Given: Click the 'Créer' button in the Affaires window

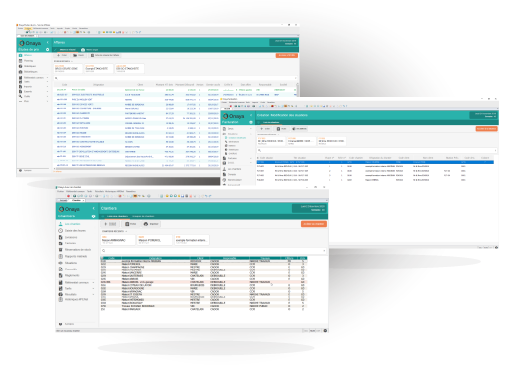Looking at the screenshot, I should point(62,55).
